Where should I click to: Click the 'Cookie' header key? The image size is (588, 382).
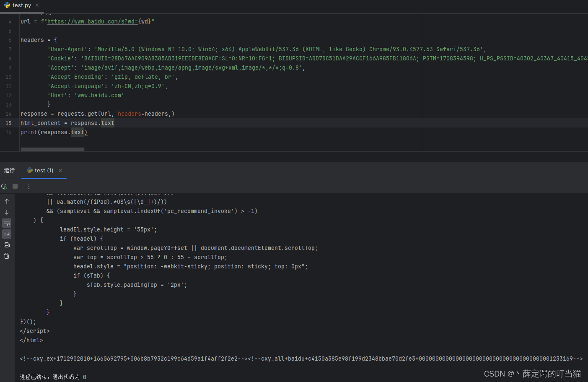[61, 58]
